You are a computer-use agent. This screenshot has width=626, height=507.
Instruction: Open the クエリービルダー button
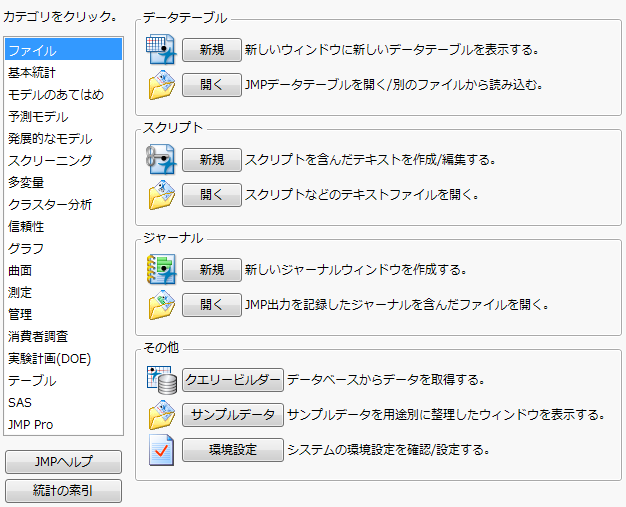pyautogui.click(x=233, y=380)
